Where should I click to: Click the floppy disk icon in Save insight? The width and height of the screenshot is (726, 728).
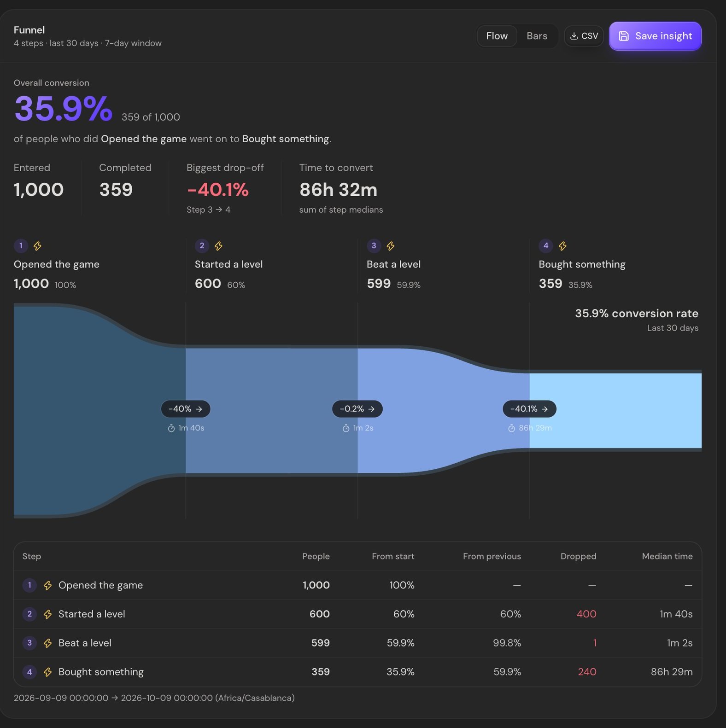coord(623,36)
